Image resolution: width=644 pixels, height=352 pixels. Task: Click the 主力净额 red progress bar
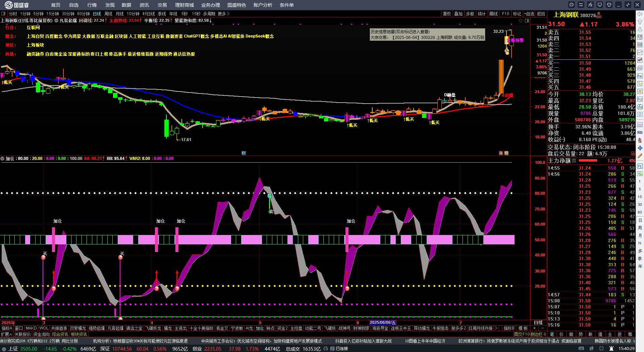588,161
